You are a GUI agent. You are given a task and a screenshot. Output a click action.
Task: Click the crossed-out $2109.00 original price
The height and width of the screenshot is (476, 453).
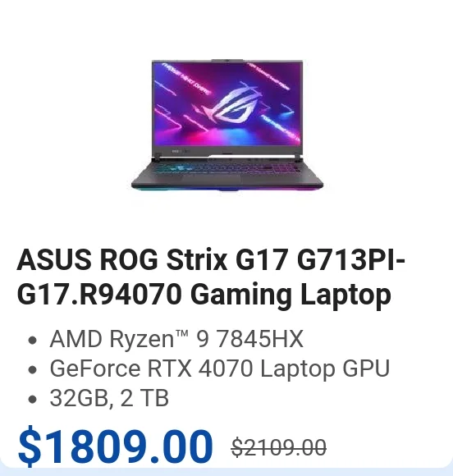pos(278,447)
